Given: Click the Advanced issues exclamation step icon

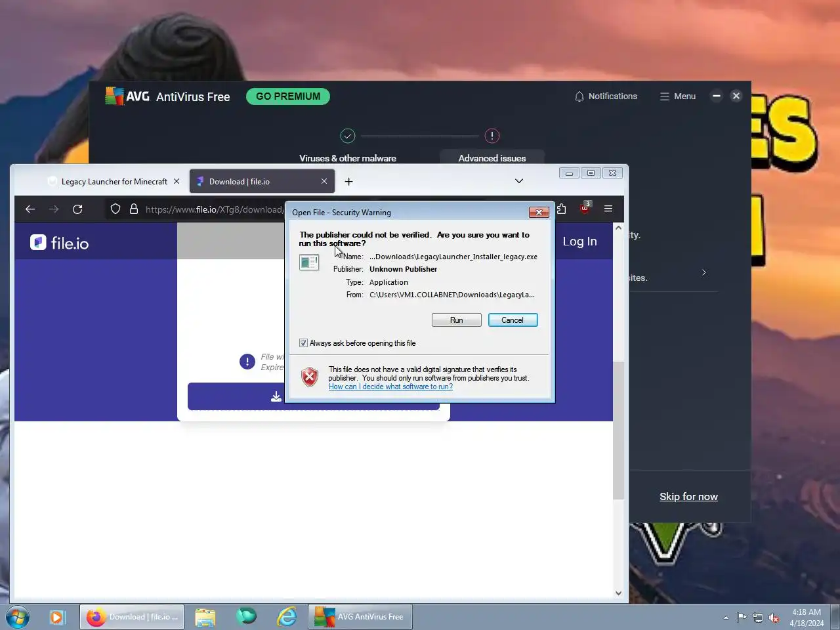Looking at the screenshot, I should (492, 136).
